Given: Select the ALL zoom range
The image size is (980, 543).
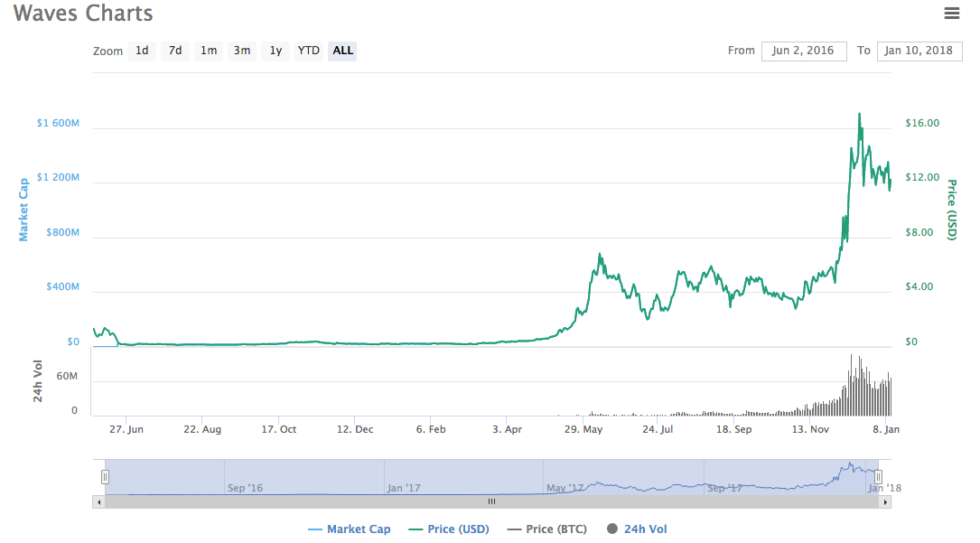Looking at the screenshot, I should (x=343, y=51).
